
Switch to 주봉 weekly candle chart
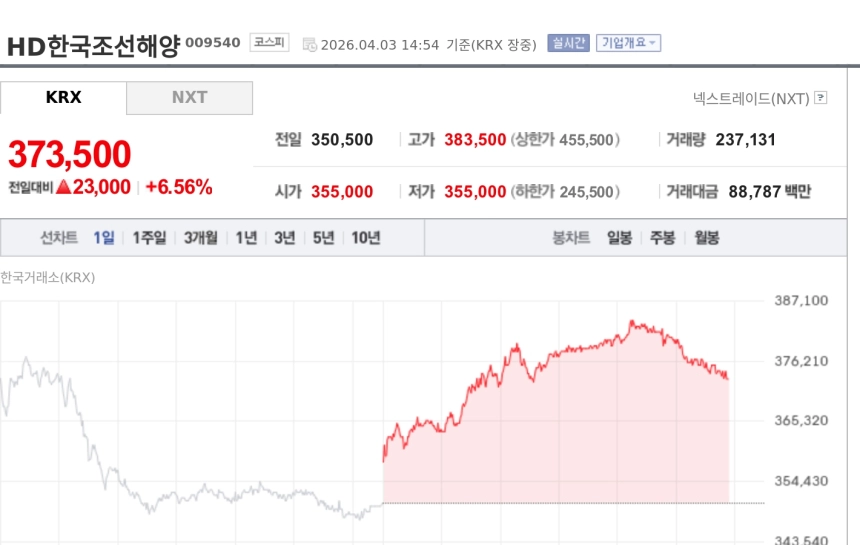point(663,238)
